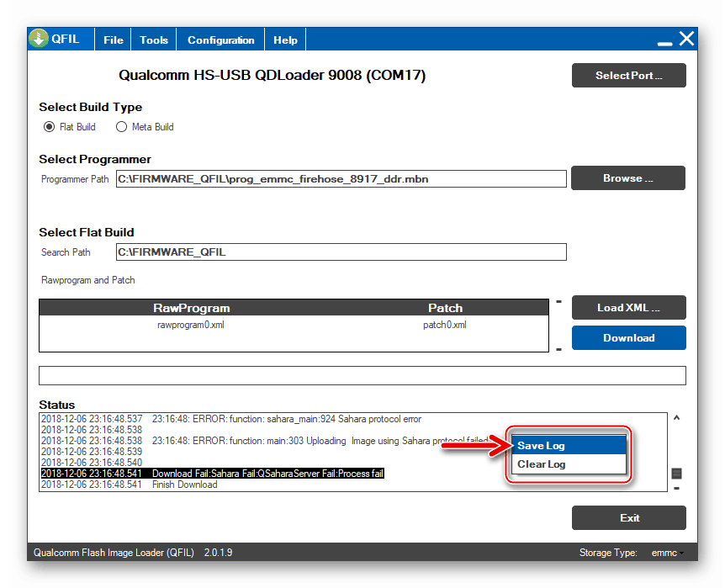Select the Flat Build radio button

click(49, 127)
